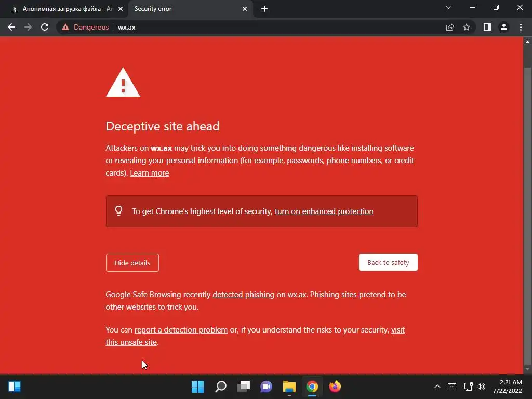Show hidden system tray icons chevron
Screen dimensions: 532x399
pyautogui.click(x=437, y=387)
